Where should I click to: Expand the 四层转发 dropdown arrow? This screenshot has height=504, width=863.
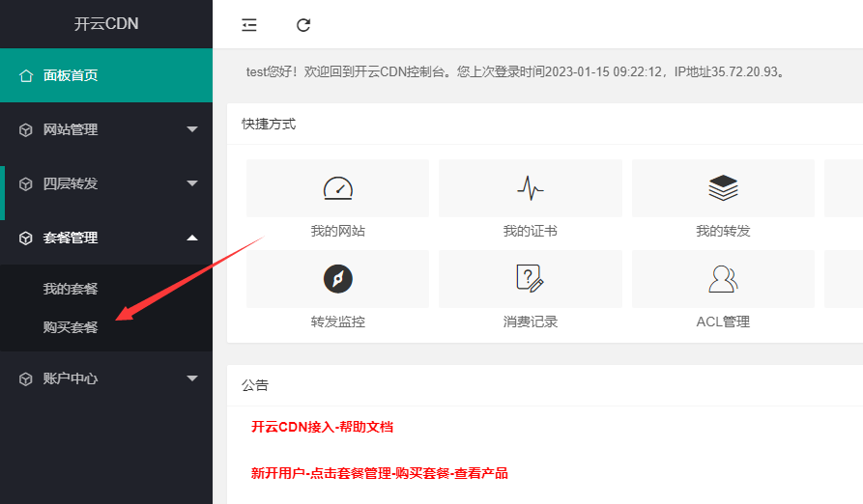tap(192, 183)
